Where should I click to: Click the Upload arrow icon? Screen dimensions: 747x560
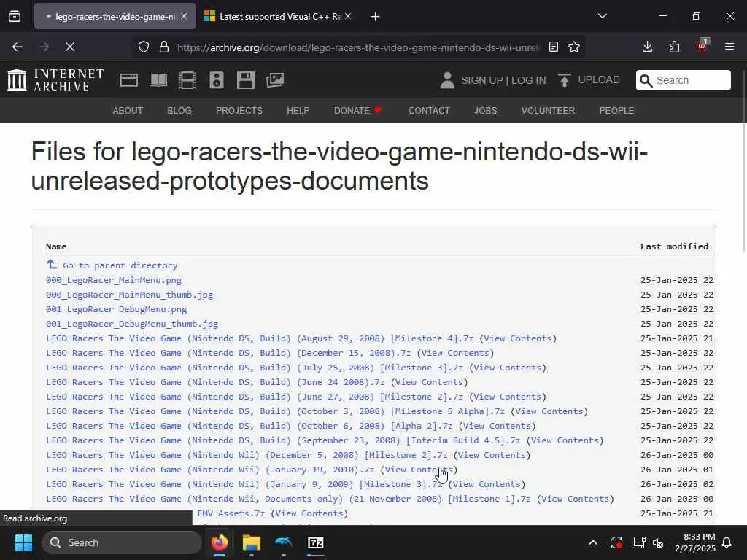[564, 80]
